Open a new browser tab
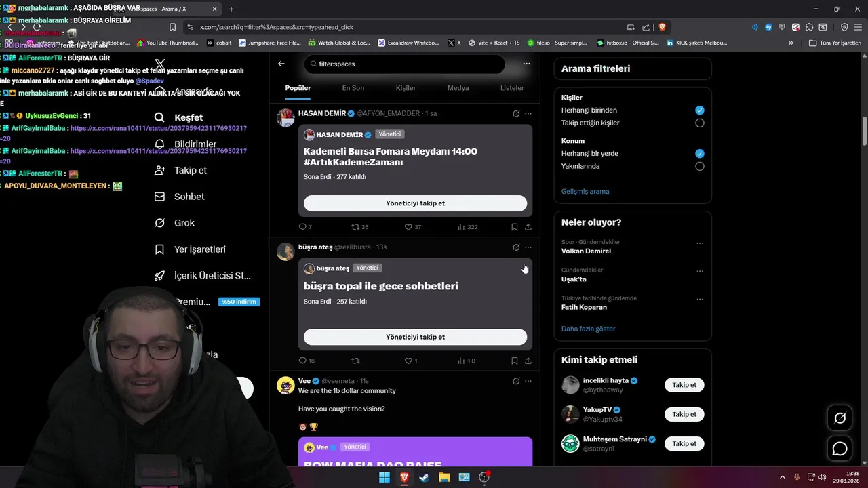The width and height of the screenshot is (868, 488). 231,9
